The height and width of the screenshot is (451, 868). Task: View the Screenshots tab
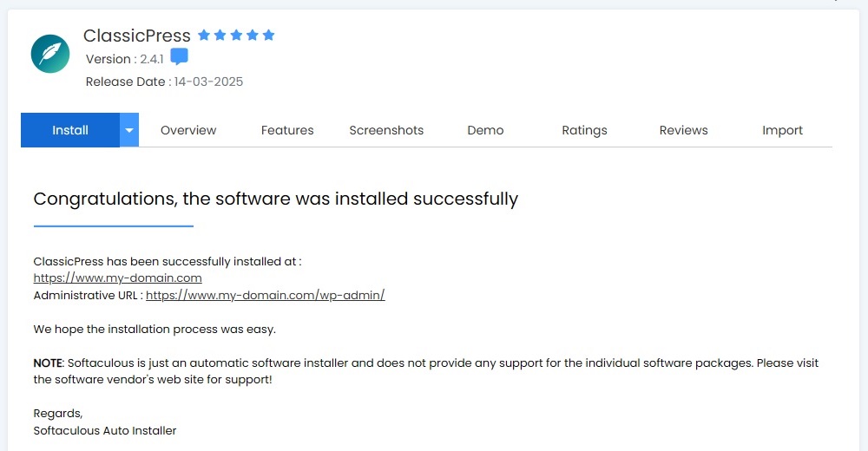click(x=386, y=130)
